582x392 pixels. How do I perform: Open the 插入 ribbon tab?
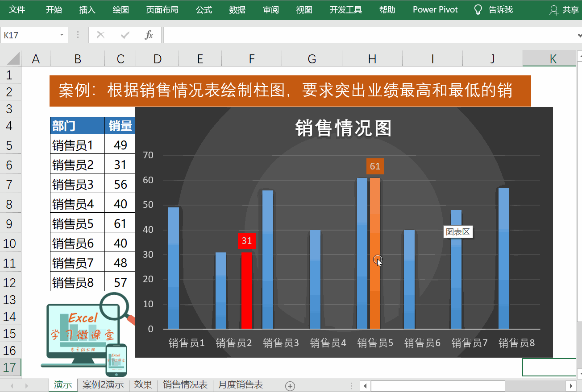coord(87,10)
